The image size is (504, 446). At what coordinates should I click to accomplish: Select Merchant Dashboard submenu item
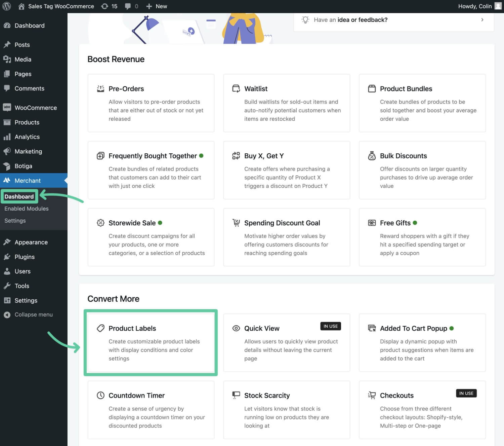click(x=19, y=196)
